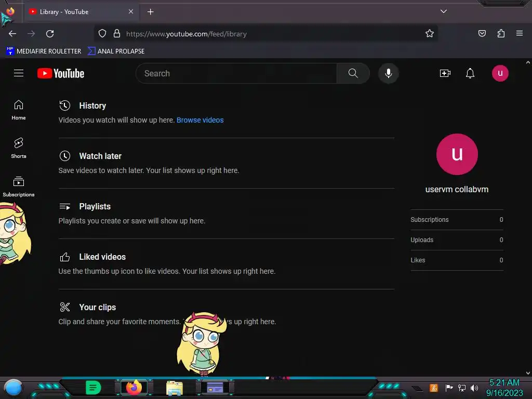Open the volume speaker tray icon

coord(474,388)
